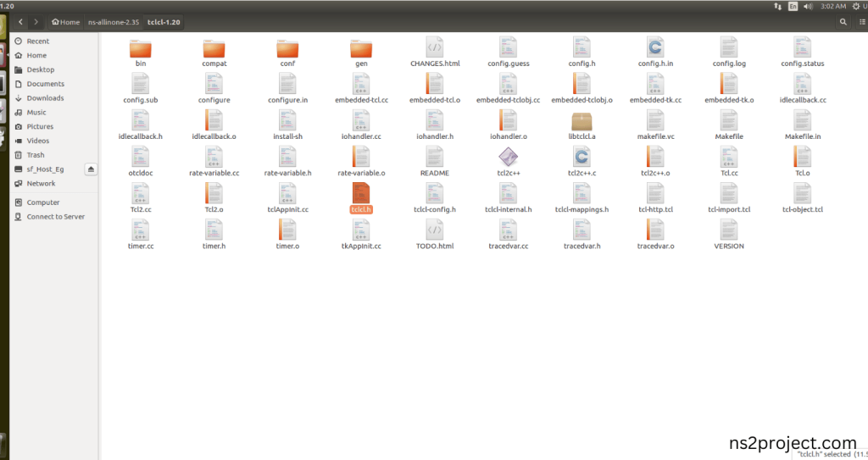Open the 3:02 AM clock menu
Screen dimensions: 868x460
833,6
